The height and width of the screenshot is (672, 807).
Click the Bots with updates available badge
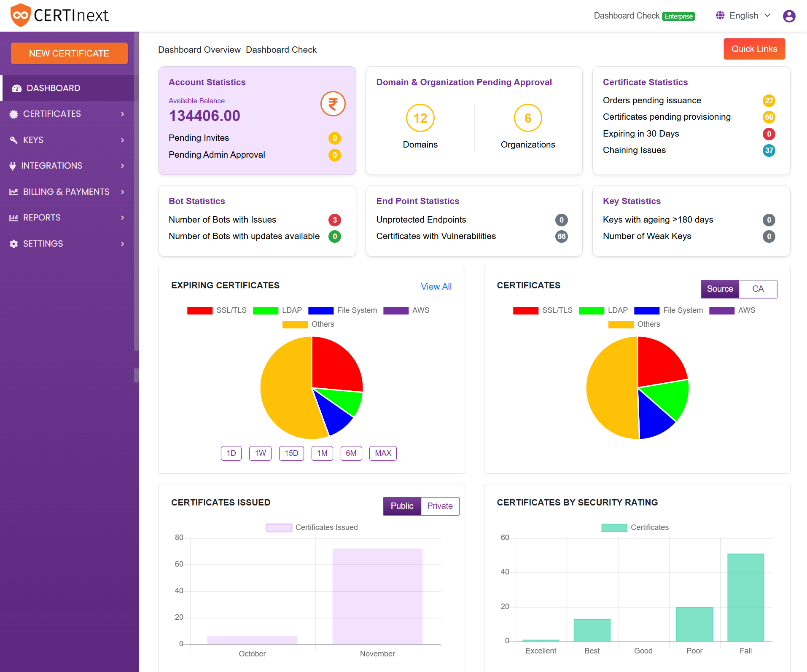(x=335, y=237)
